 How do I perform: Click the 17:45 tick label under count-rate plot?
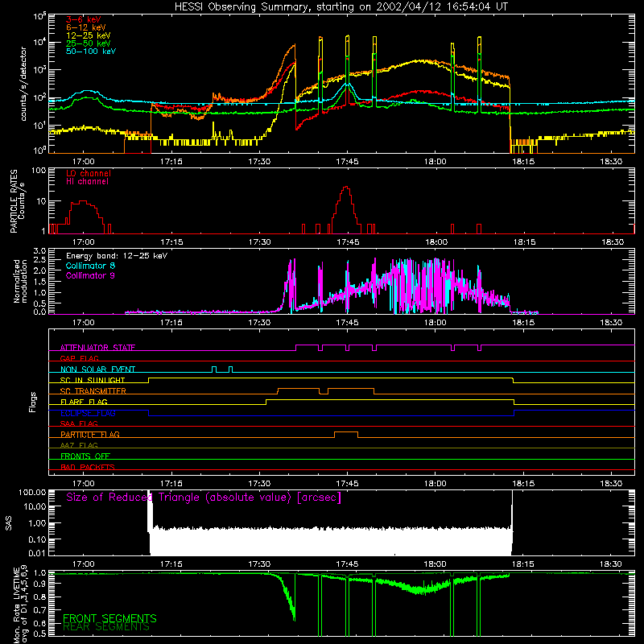coord(347,162)
